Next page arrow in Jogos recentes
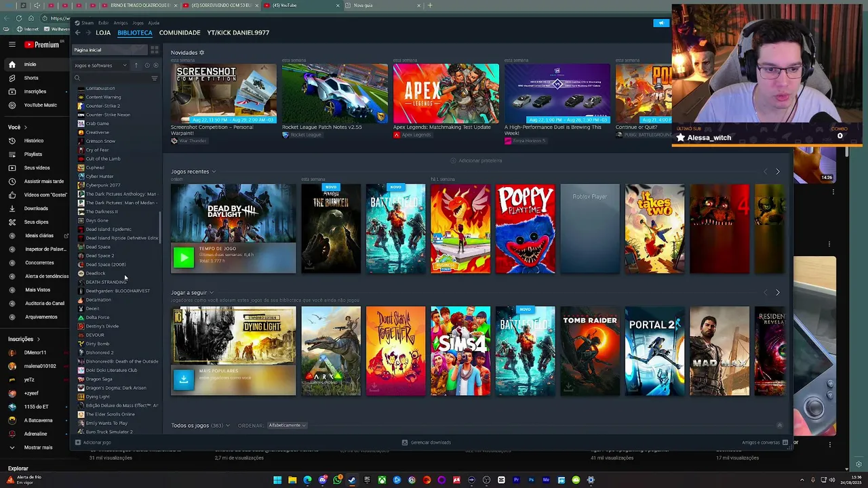 [x=778, y=171]
